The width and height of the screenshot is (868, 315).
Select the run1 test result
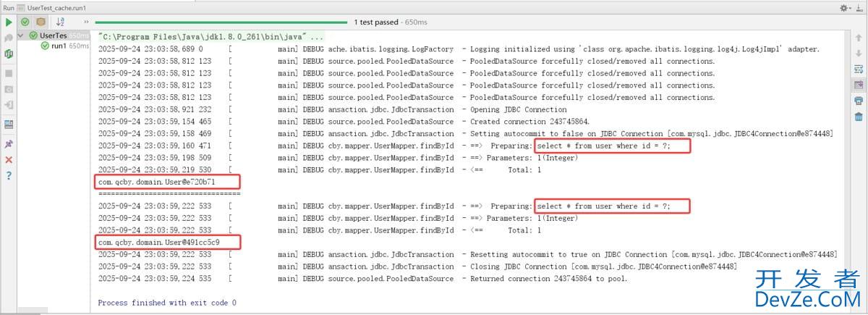click(59, 46)
